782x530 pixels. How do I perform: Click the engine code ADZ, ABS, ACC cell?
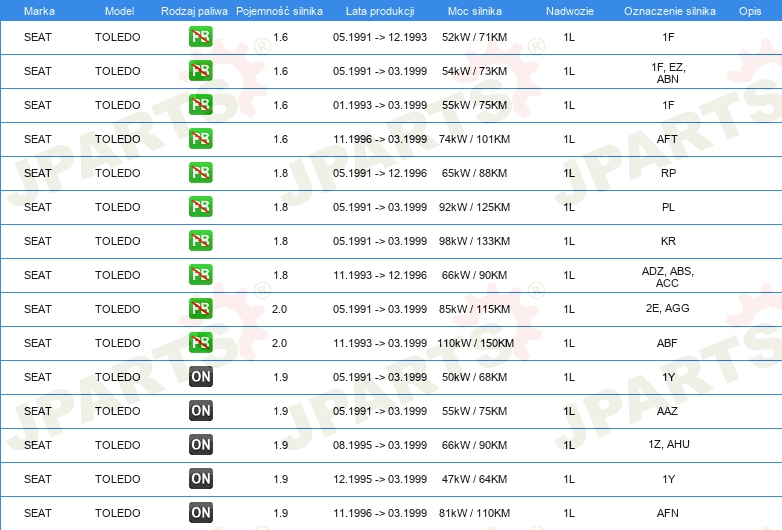668,276
